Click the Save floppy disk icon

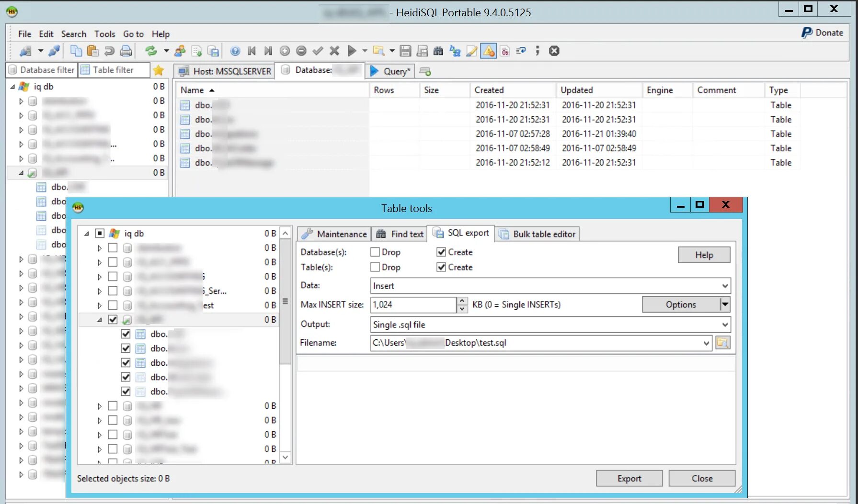tap(406, 51)
